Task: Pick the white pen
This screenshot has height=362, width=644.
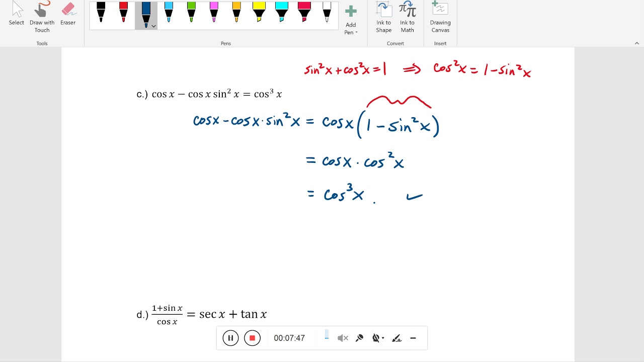Action: tap(327, 13)
